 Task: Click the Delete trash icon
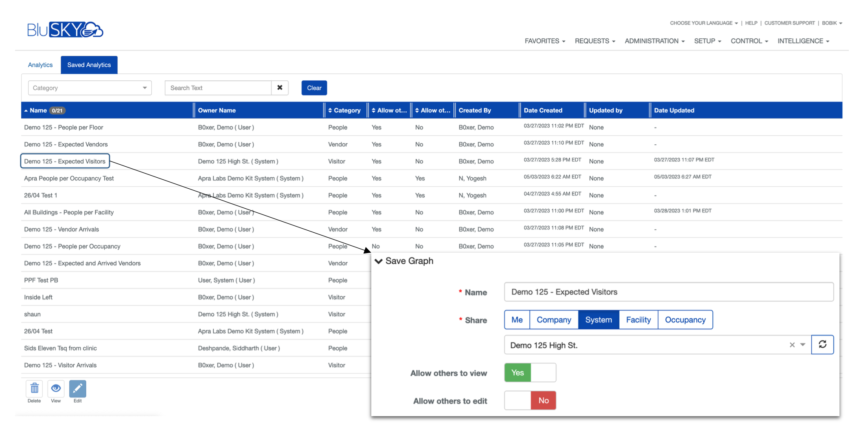tap(34, 388)
